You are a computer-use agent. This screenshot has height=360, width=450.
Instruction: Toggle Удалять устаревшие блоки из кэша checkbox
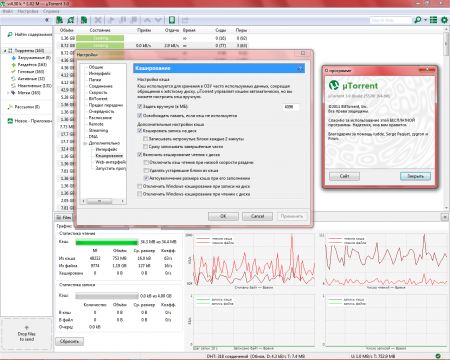point(146,170)
